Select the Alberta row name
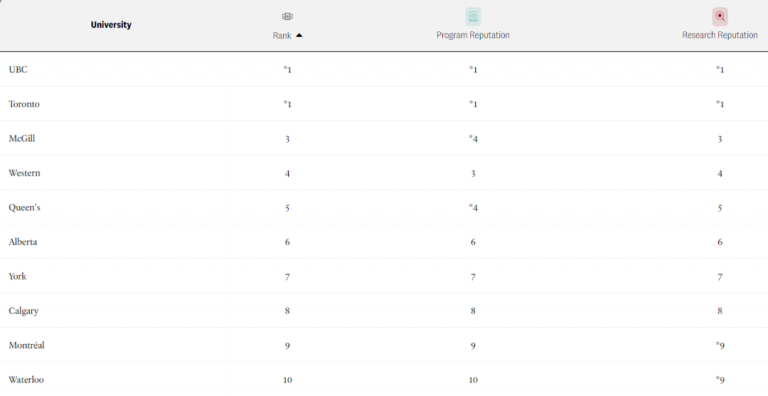The width and height of the screenshot is (768, 396). 23,242
